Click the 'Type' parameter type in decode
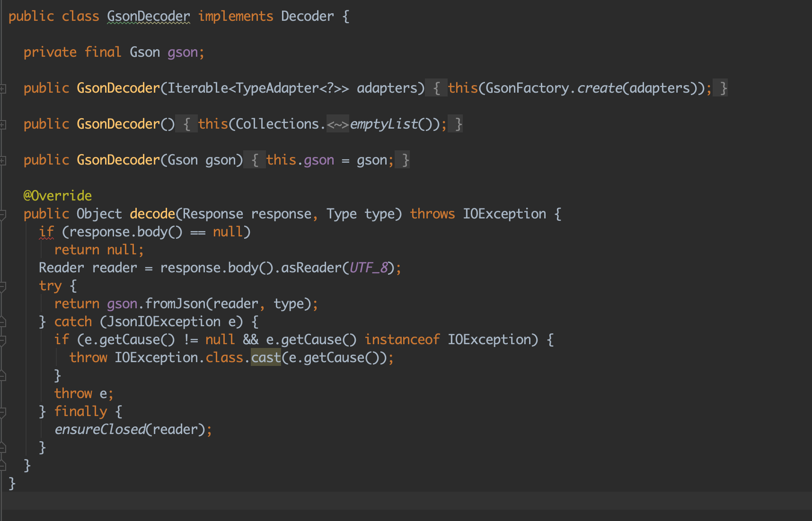 point(342,214)
